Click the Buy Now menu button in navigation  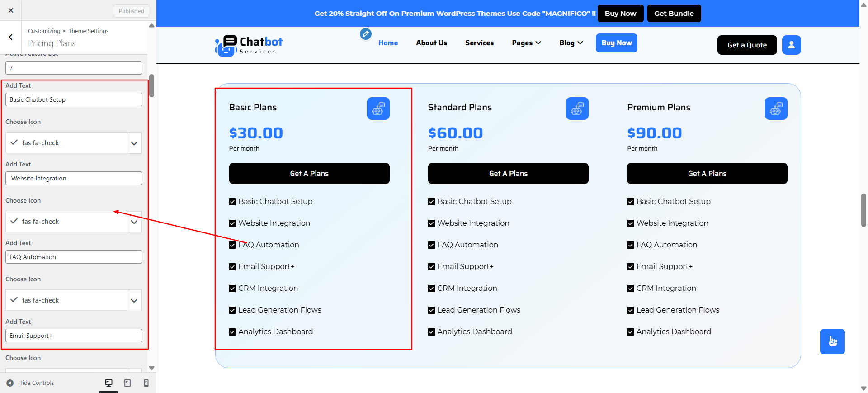pos(617,43)
